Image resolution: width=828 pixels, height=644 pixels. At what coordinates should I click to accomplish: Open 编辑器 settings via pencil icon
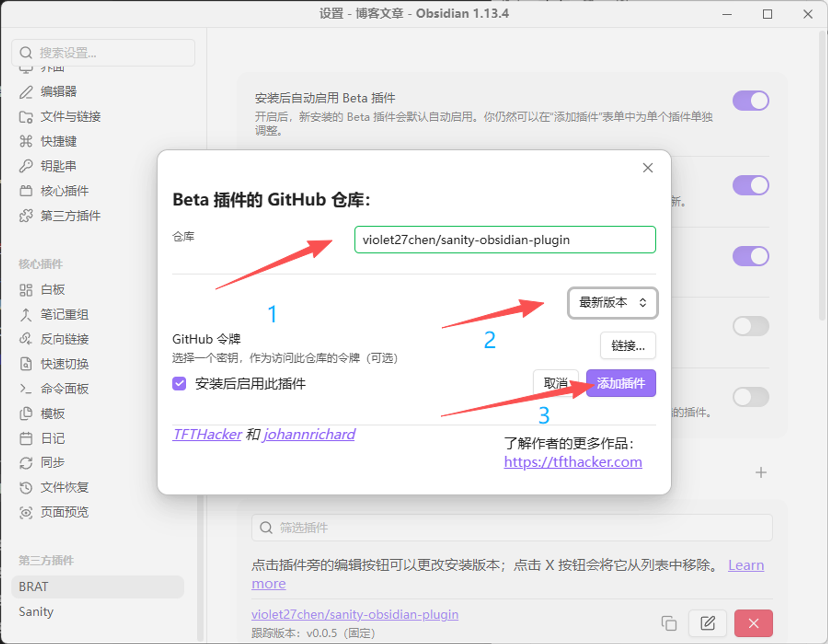[x=26, y=92]
